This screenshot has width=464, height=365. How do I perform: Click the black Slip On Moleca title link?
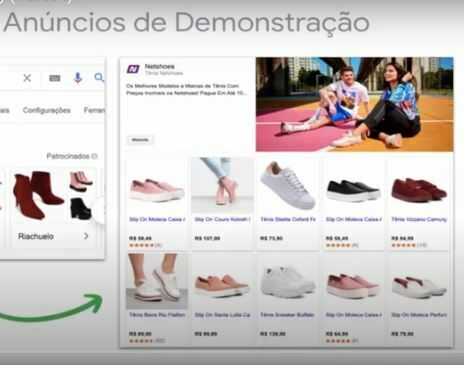point(354,219)
